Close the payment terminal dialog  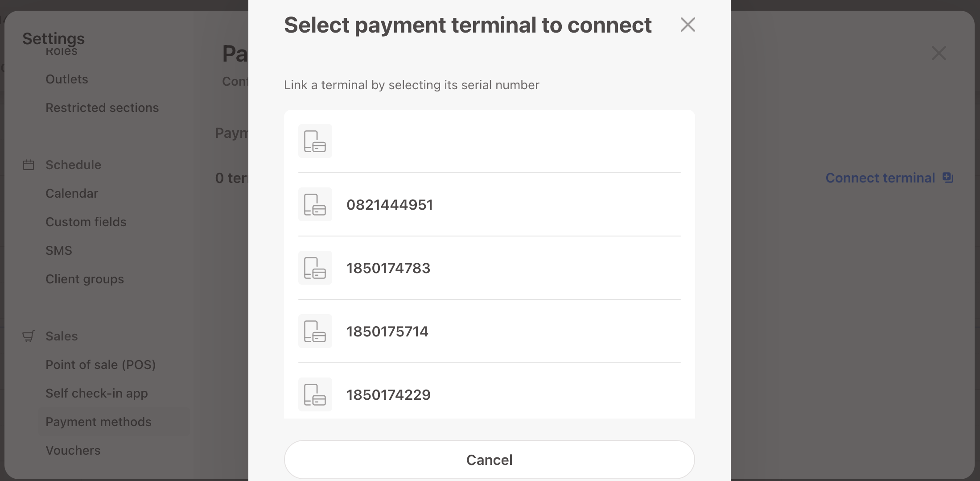point(688,25)
